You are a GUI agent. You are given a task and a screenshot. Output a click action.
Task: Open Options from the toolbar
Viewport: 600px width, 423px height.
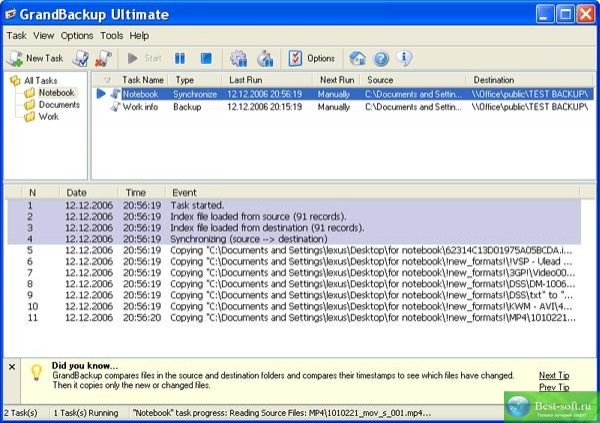pyautogui.click(x=312, y=58)
